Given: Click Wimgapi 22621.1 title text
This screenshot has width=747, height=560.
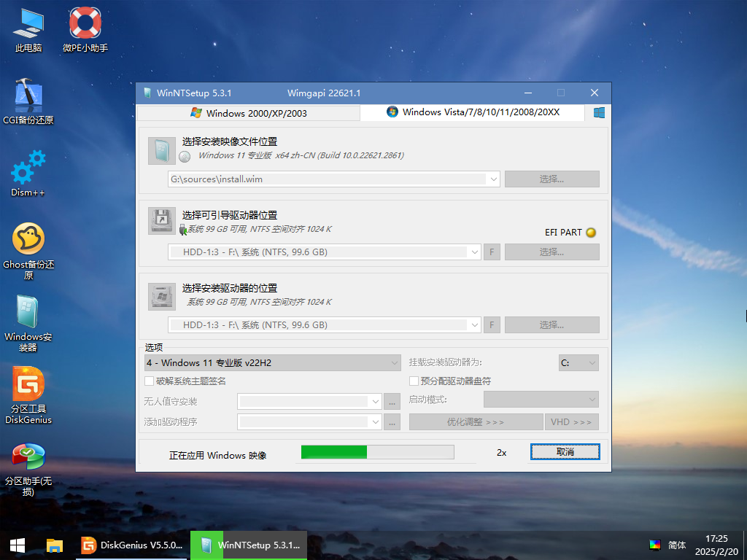Looking at the screenshot, I should pos(324,93).
